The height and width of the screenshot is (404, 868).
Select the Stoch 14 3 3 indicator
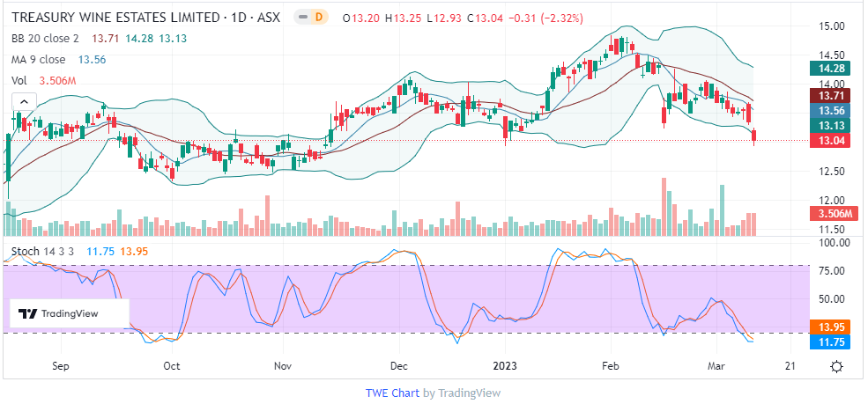point(44,252)
